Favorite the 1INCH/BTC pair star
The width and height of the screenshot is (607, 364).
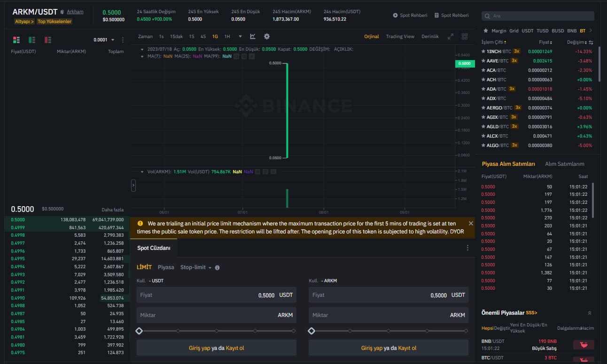[x=483, y=51]
